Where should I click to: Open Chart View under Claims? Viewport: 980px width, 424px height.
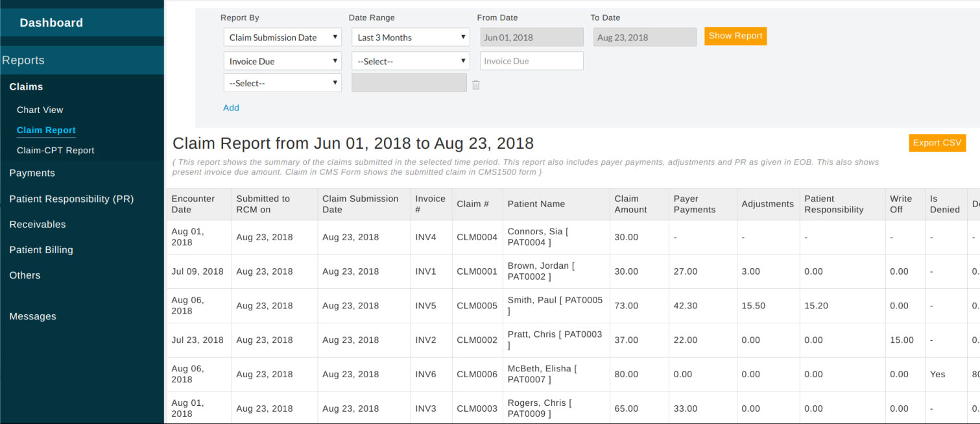(x=40, y=110)
